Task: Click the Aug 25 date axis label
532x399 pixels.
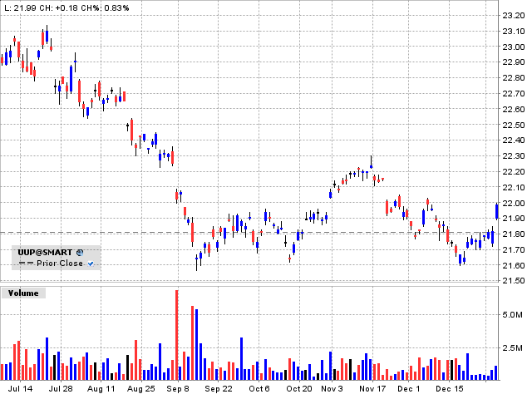Action: 142,388
